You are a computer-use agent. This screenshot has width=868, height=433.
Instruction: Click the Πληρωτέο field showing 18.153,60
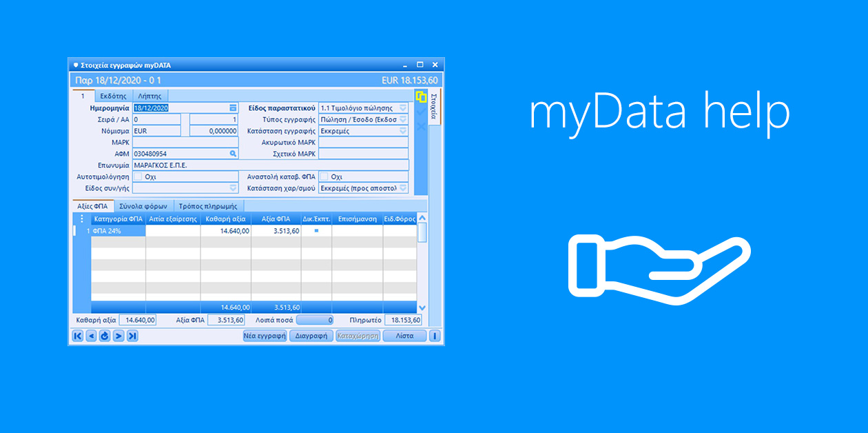(403, 320)
